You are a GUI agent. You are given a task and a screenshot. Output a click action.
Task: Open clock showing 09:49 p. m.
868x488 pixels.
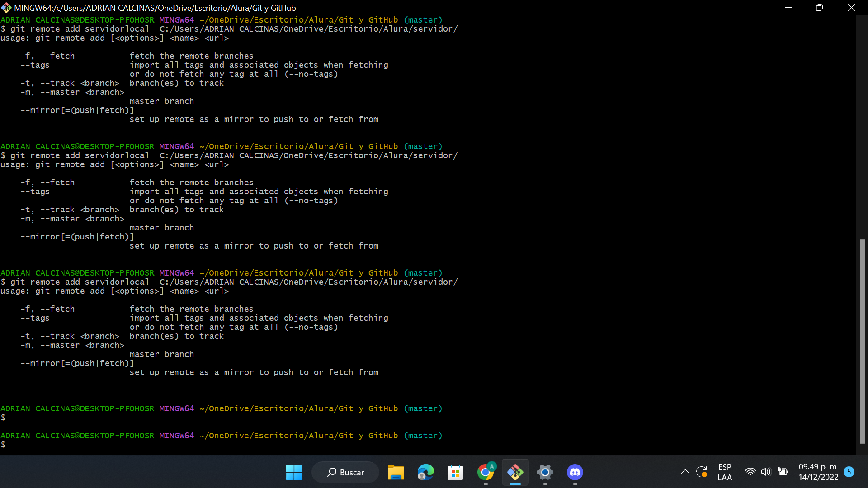pos(818,472)
